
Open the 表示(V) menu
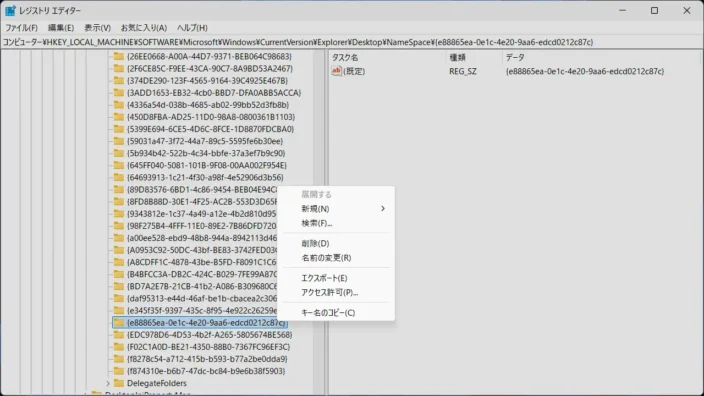click(x=97, y=28)
